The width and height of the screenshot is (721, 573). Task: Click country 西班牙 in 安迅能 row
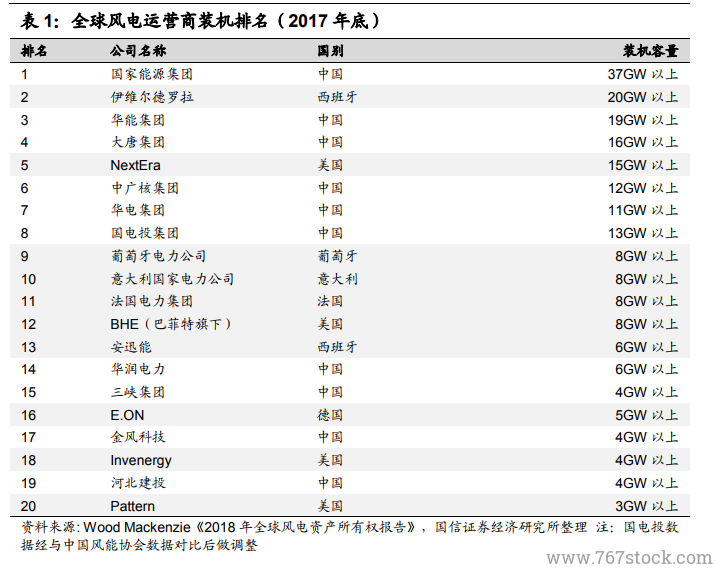(x=337, y=347)
